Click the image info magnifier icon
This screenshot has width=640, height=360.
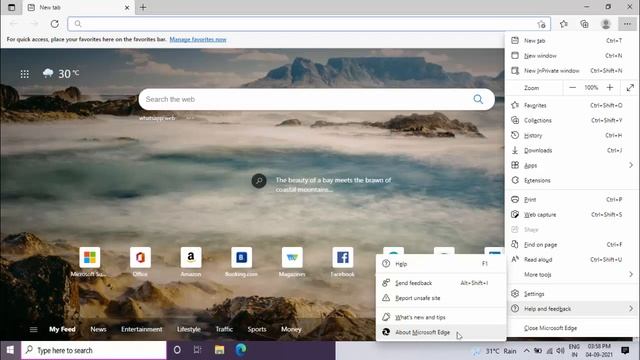[259, 180]
